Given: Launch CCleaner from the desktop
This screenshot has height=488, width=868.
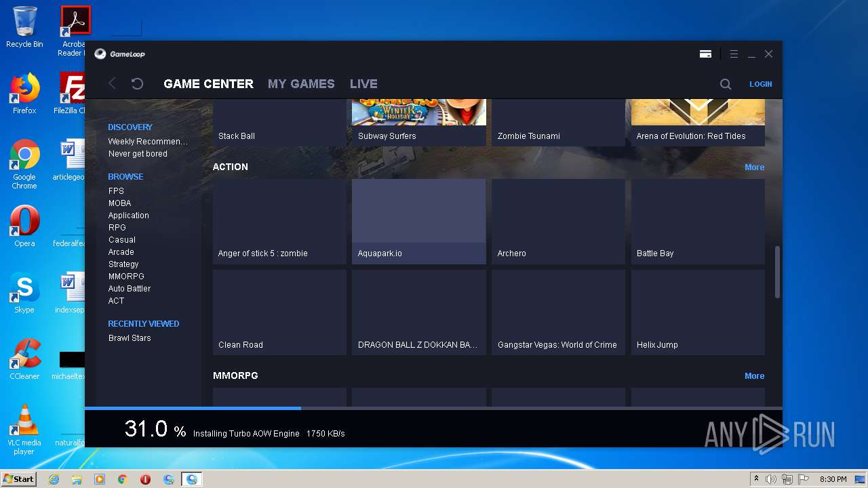Looking at the screenshot, I should click(x=24, y=360).
